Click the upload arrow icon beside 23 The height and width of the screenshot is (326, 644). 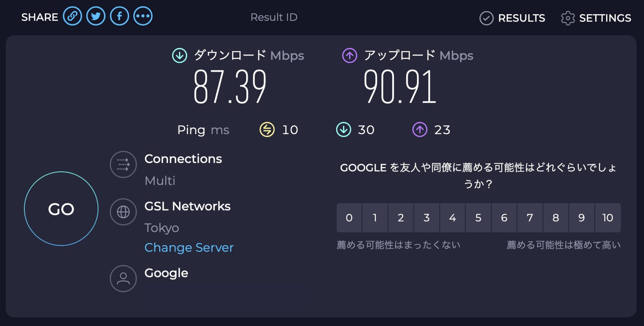(x=419, y=130)
